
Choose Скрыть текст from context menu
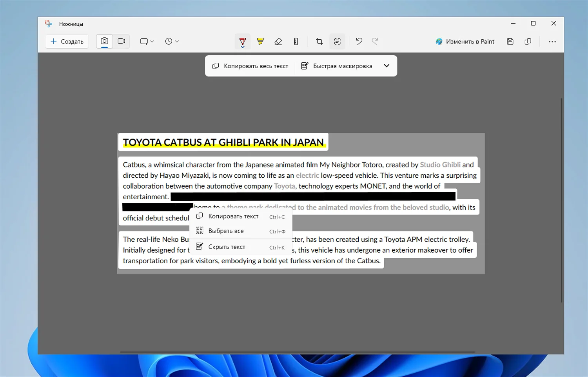point(241,247)
